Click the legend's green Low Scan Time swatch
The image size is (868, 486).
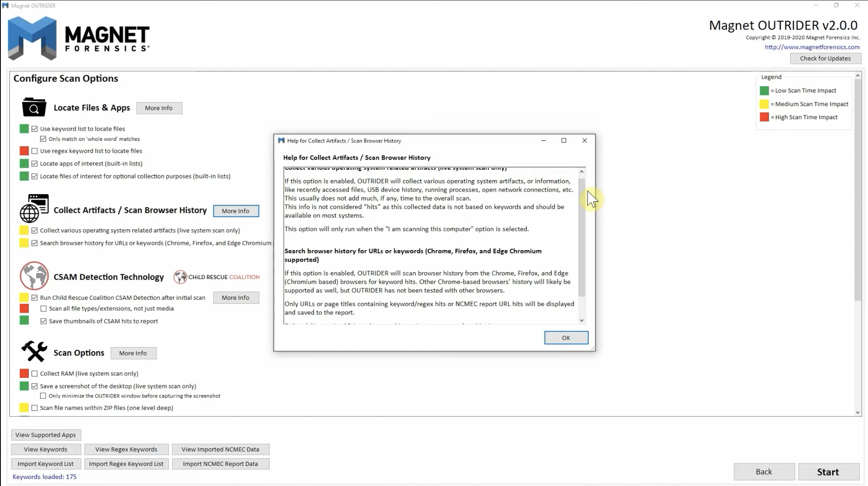(764, 90)
